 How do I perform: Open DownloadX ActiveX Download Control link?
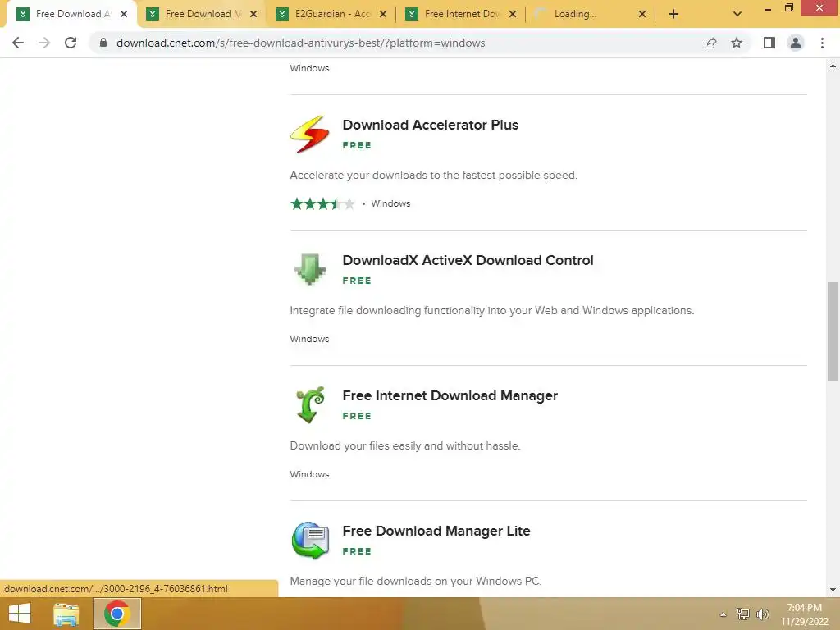coord(468,260)
